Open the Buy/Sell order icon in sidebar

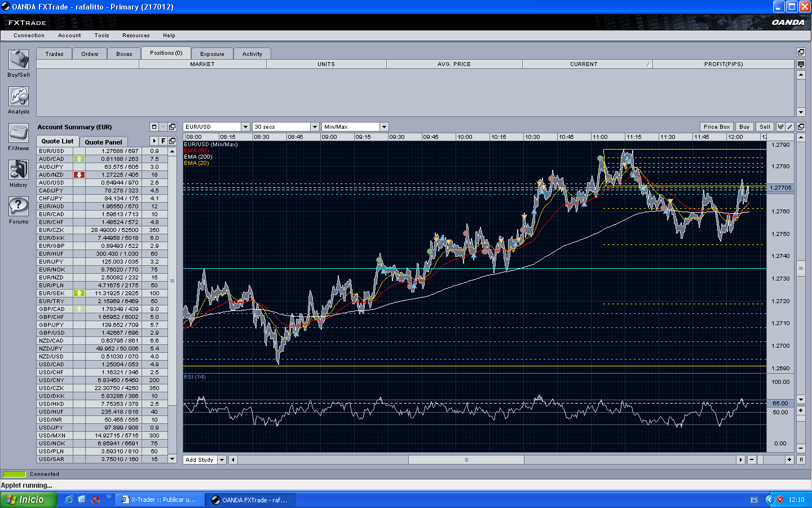(x=19, y=60)
